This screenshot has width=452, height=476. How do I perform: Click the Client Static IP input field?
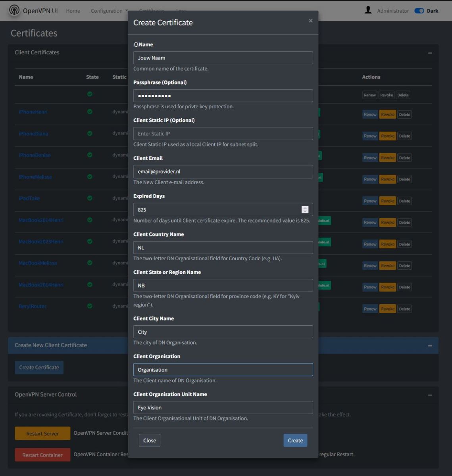223,134
